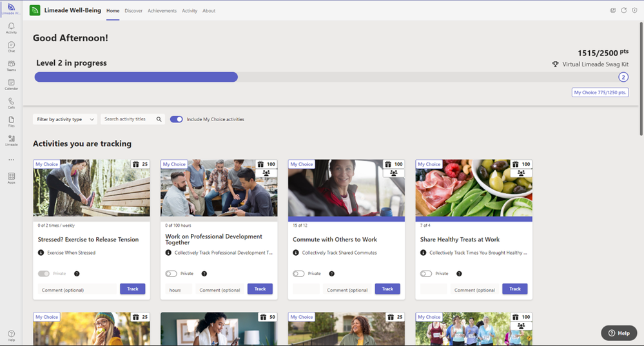The image size is (644, 346).
Task: Switch to the Home tab
Action: click(113, 11)
